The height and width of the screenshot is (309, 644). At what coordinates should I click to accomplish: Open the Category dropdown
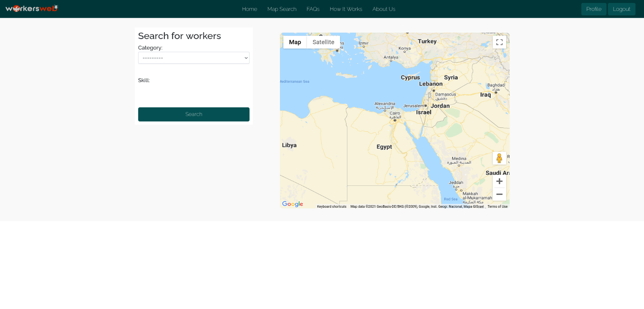(x=194, y=58)
